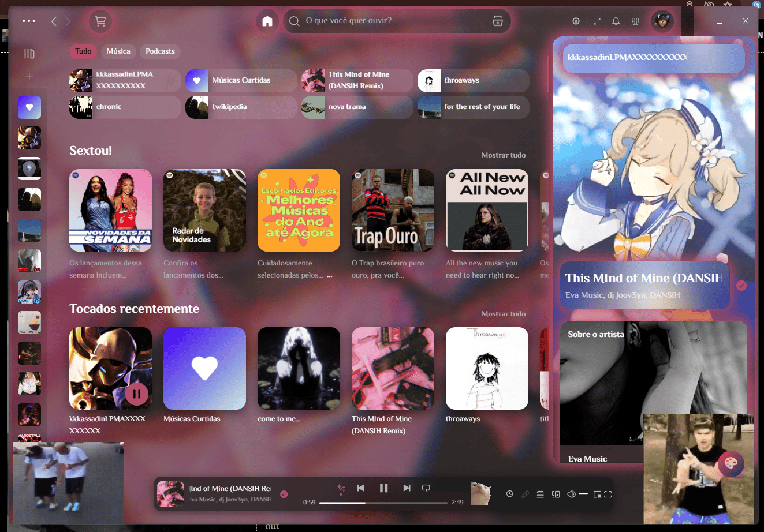The height and width of the screenshot is (532, 764).
Task: Click the Sextou! section heading
Action: (x=91, y=151)
